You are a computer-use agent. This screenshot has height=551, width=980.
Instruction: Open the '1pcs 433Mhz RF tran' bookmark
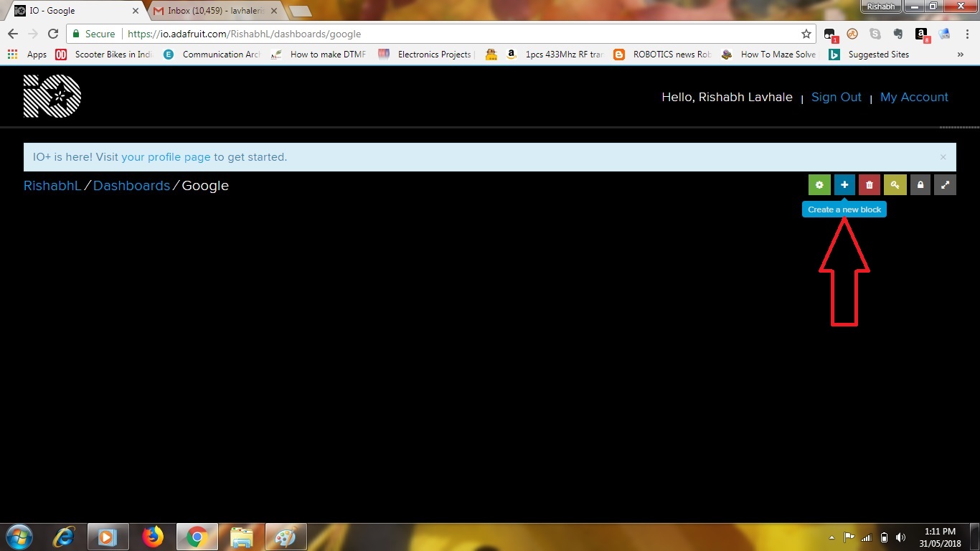(x=555, y=55)
